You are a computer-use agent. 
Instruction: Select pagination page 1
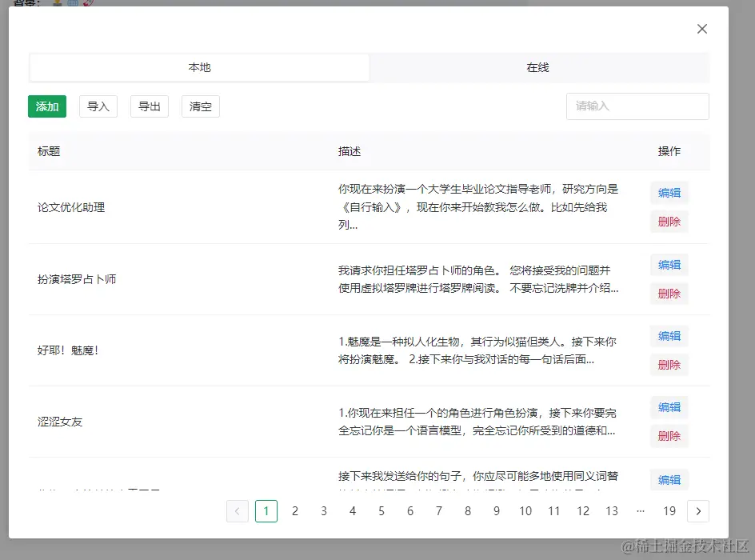[x=266, y=511]
